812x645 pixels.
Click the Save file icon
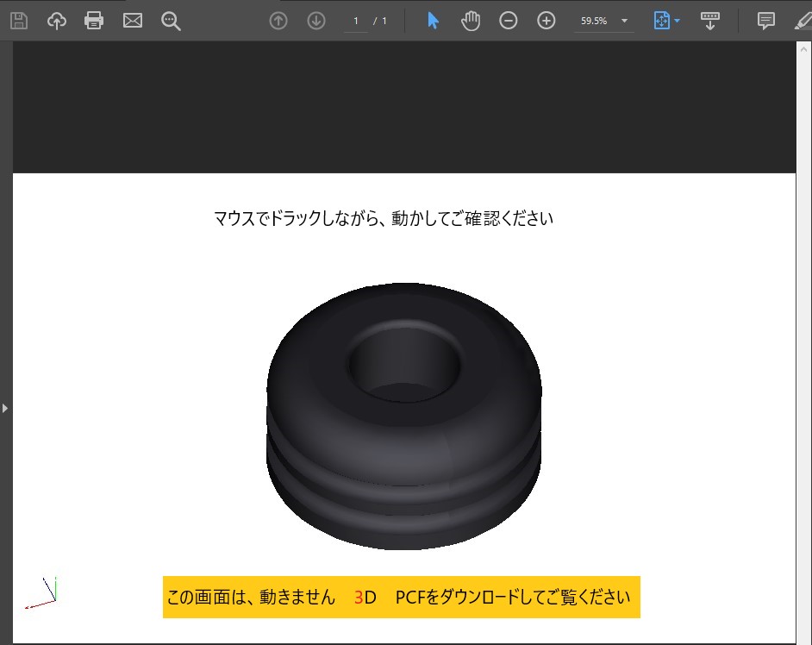(x=19, y=21)
